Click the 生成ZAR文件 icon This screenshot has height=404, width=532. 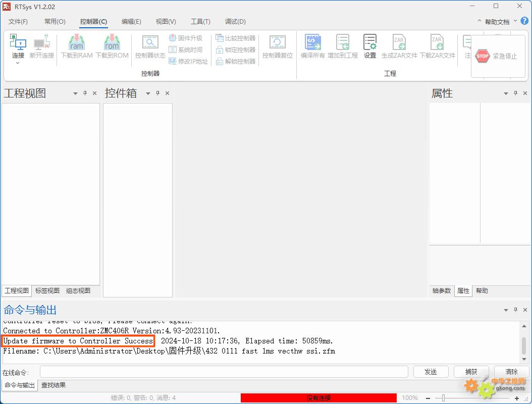click(x=399, y=42)
